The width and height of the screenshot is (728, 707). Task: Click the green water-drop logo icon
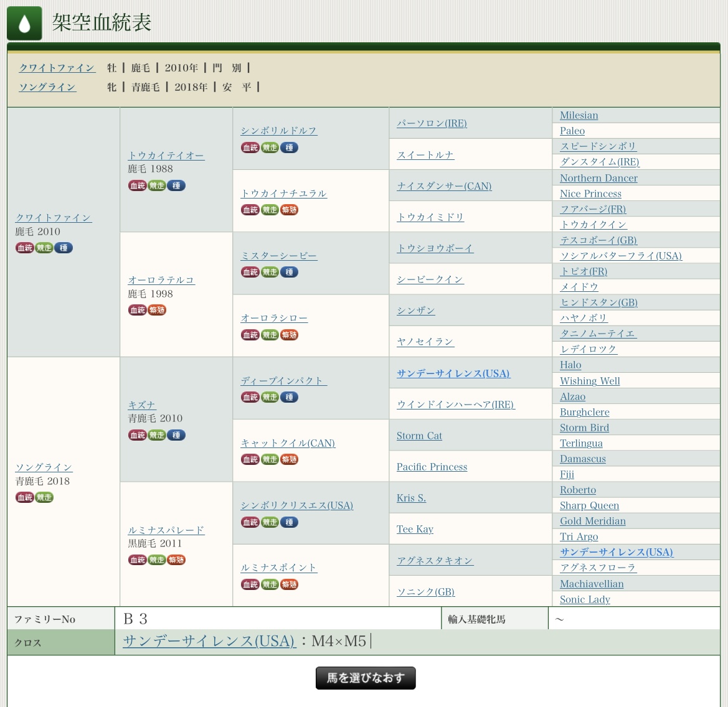pos(24,23)
